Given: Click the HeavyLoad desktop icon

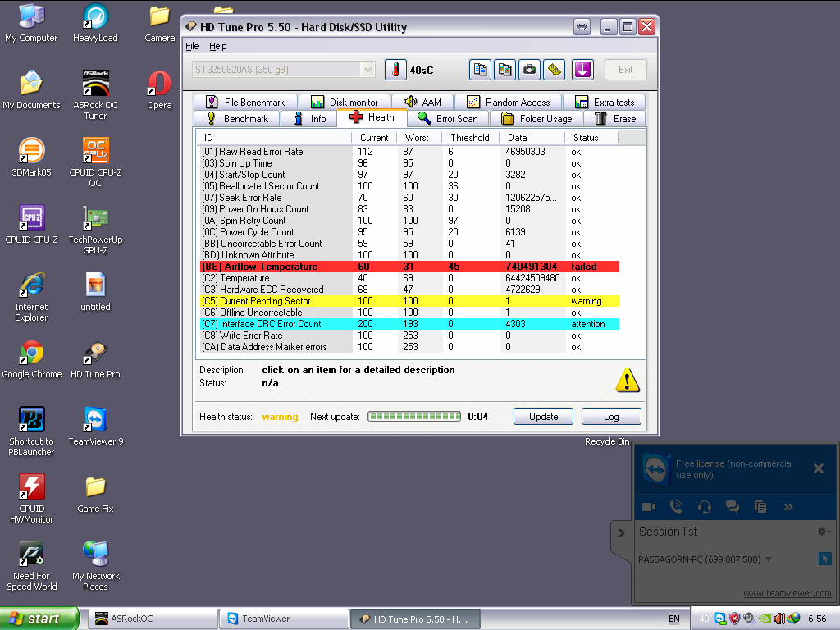Looking at the screenshot, I should tap(95, 23).
